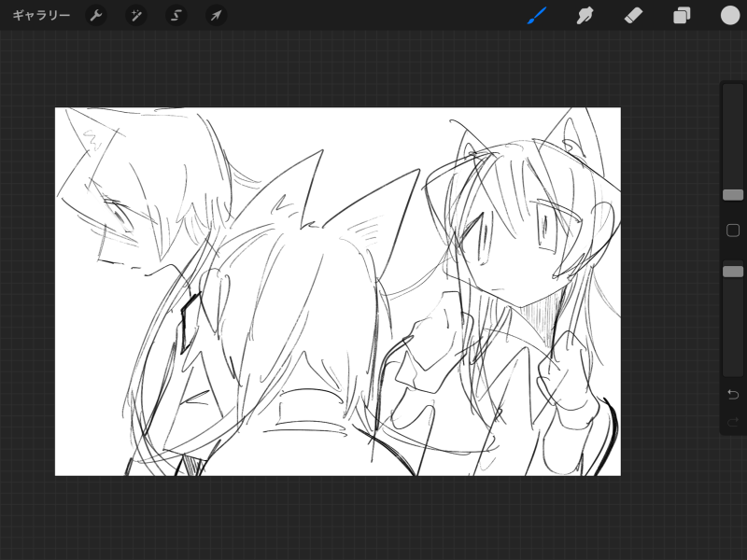Open the Adjustments magic wand menu
Viewport: 747px width, 560px height.
(x=136, y=15)
